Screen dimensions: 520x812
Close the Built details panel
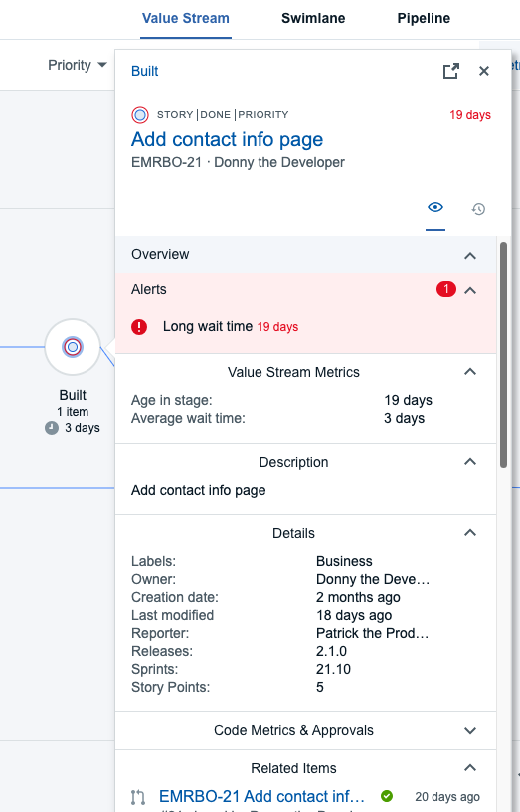coord(484,71)
